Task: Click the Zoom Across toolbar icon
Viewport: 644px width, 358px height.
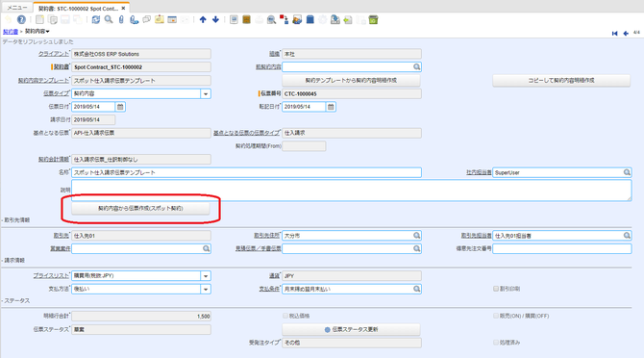Action: 271,20
